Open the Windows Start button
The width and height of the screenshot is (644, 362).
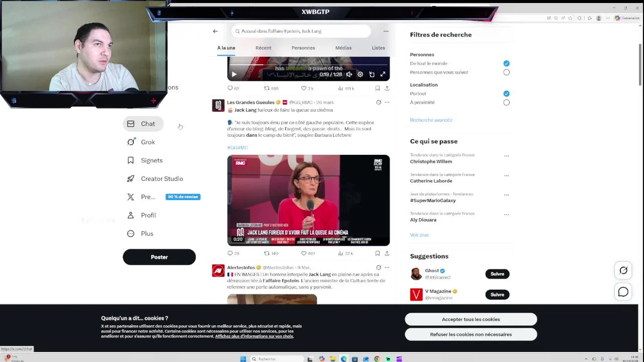coord(243,359)
